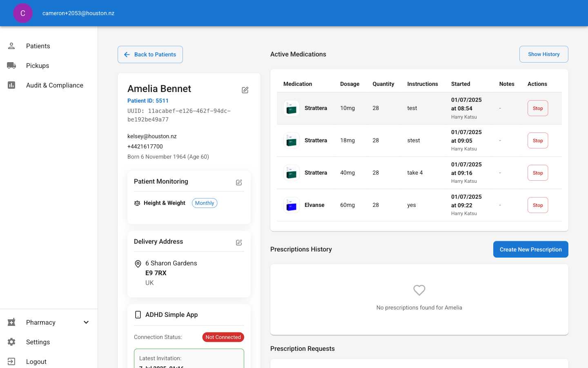Edit the Patient Monitoring settings

tap(239, 182)
